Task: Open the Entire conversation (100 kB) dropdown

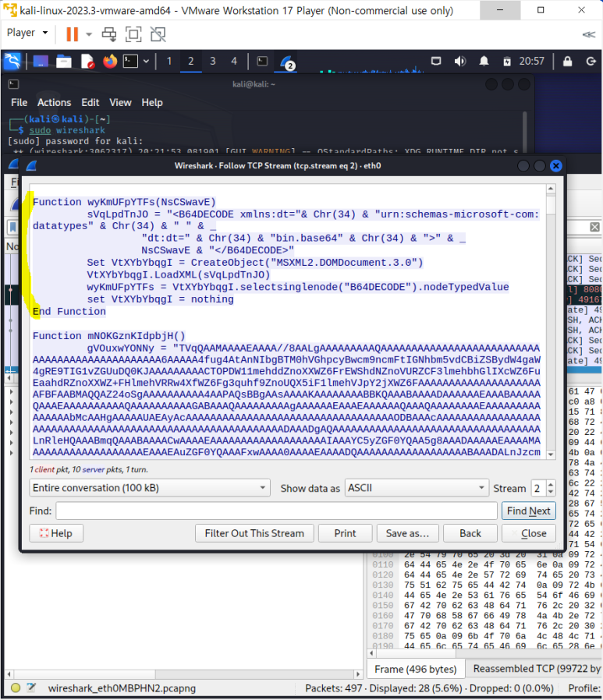Action: [x=150, y=488]
